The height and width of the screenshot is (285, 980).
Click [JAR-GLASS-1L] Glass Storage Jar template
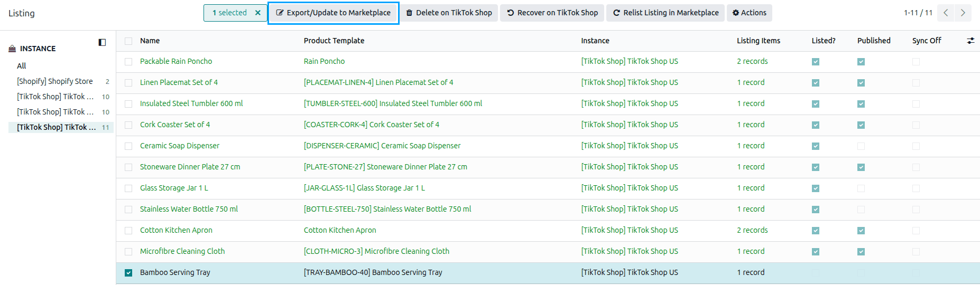(364, 188)
